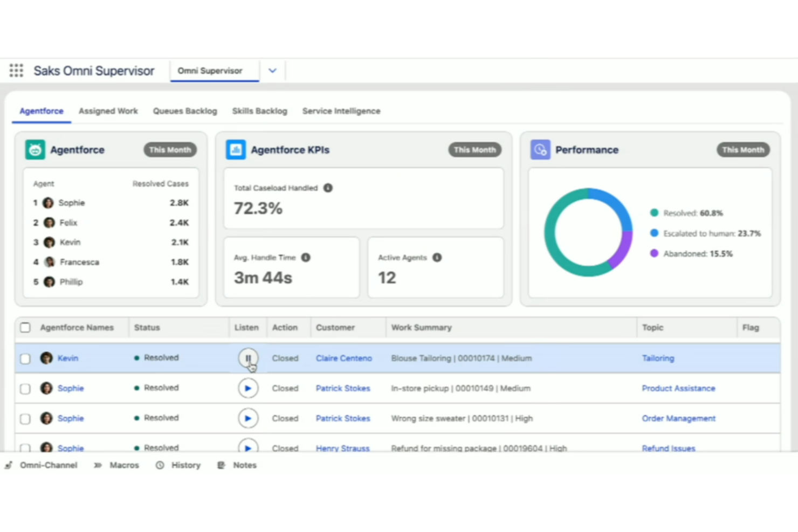Click Francesca's avatar in the leaderboard
This screenshot has height=532, width=798.
[x=50, y=262]
